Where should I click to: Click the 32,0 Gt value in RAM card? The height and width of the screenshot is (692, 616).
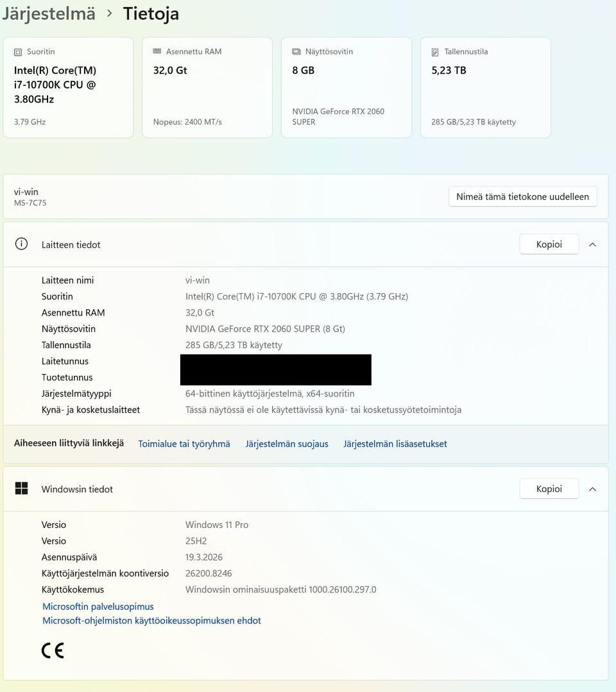click(x=170, y=70)
